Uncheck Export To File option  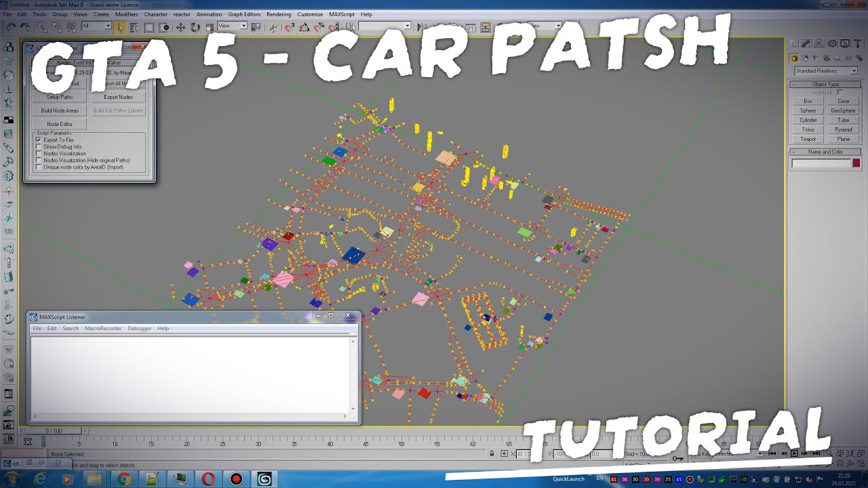(x=39, y=140)
